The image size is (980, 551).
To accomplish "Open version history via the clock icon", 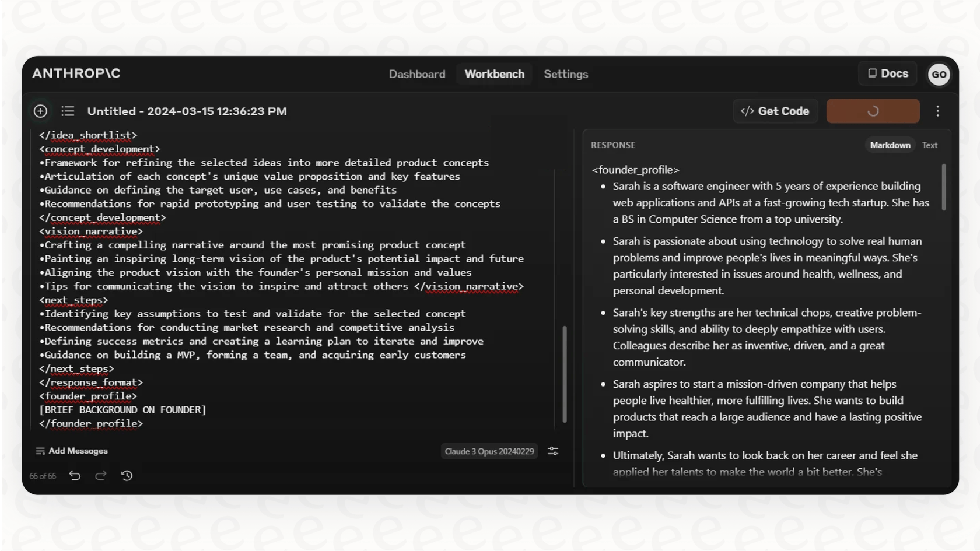I will (127, 476).
